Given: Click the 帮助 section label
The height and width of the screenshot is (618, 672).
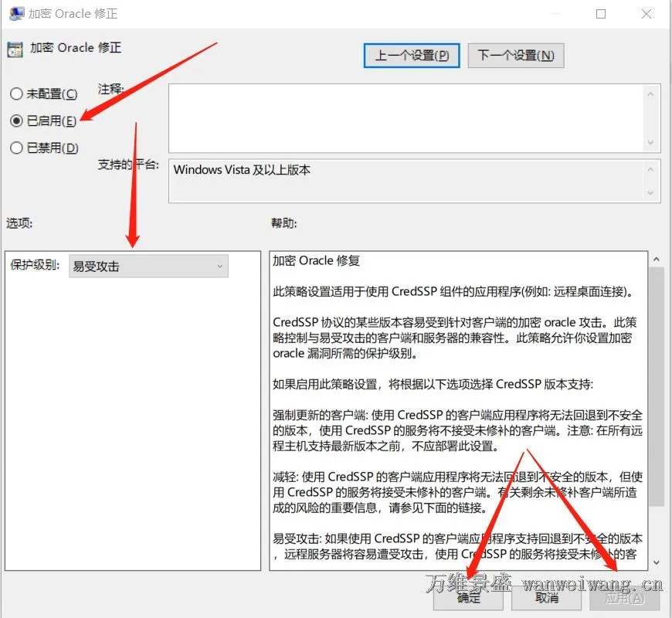Looking at the screenshot, I should pos(283,223).
